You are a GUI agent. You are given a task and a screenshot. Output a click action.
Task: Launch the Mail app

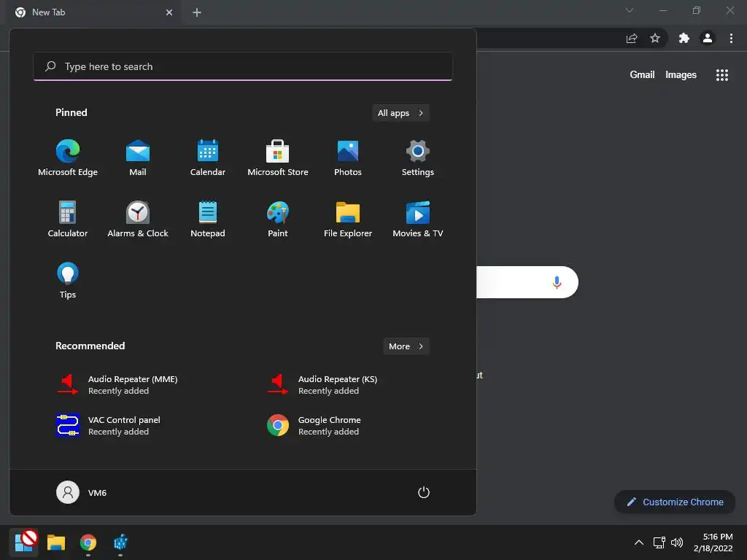coord(138,158)
